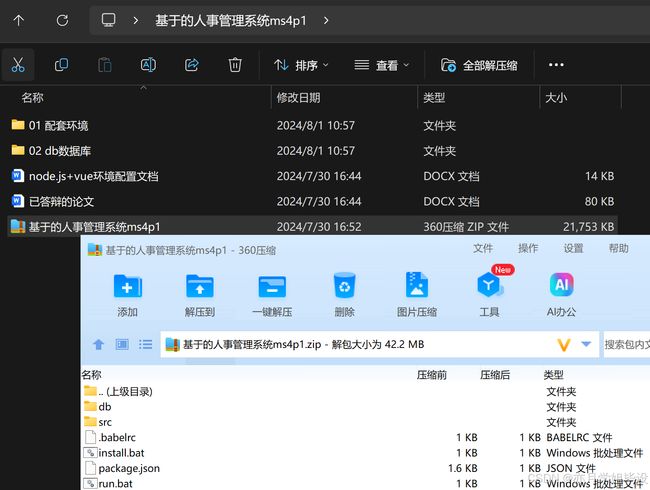Open the 操作 menu in 360压缩

click(x=528, y=248)
